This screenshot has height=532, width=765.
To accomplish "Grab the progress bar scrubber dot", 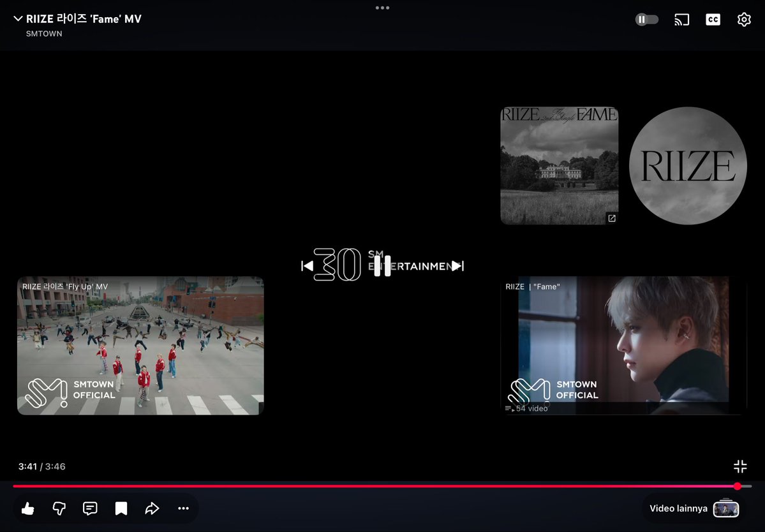I will coord(738,486).
